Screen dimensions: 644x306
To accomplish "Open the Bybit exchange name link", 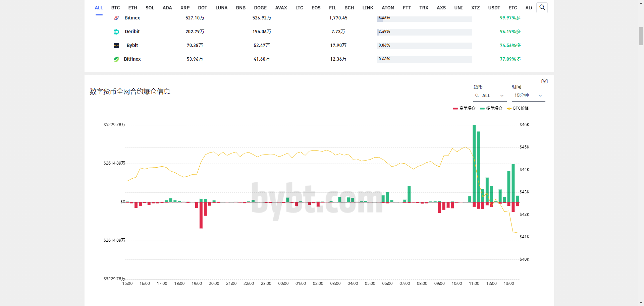I will [x=132, y=45].
